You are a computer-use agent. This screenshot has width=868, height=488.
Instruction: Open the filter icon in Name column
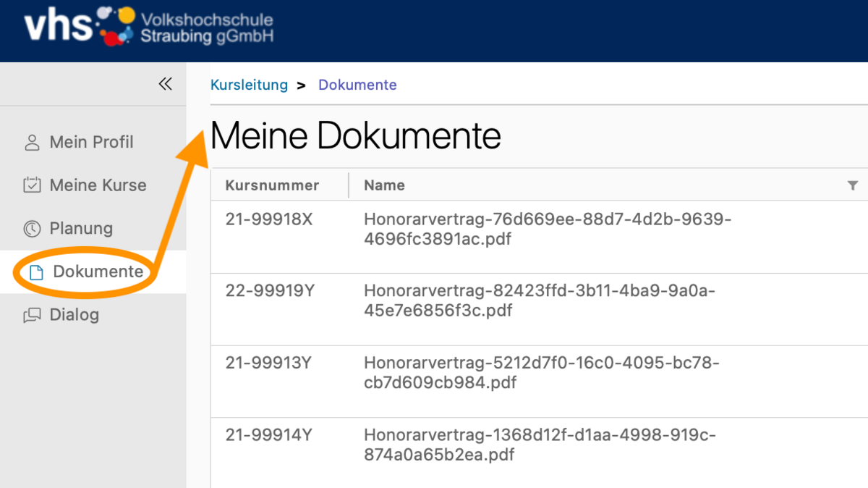point(852,186)
